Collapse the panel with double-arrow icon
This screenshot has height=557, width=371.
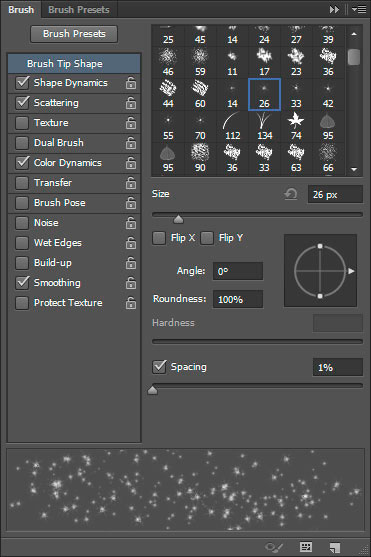tap(334, 10)
